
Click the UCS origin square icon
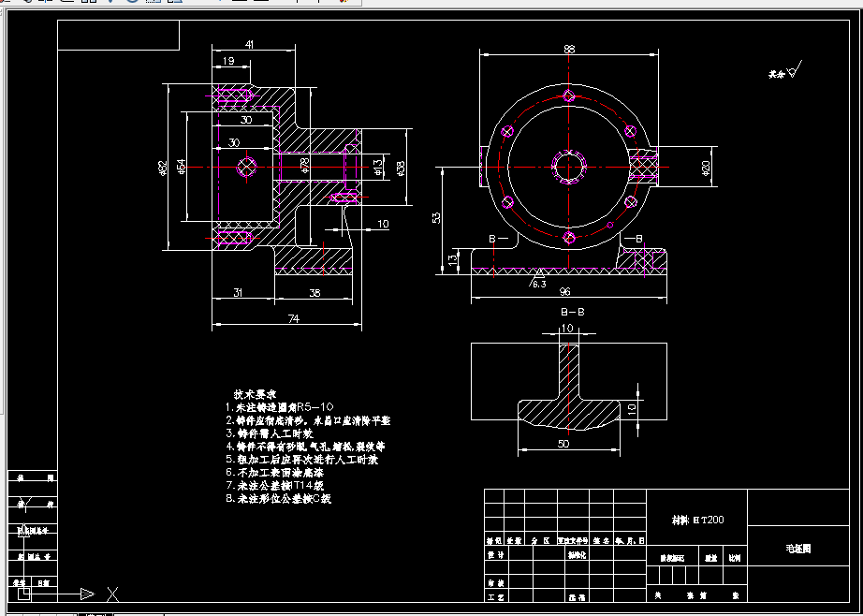[x=23, y=594]
